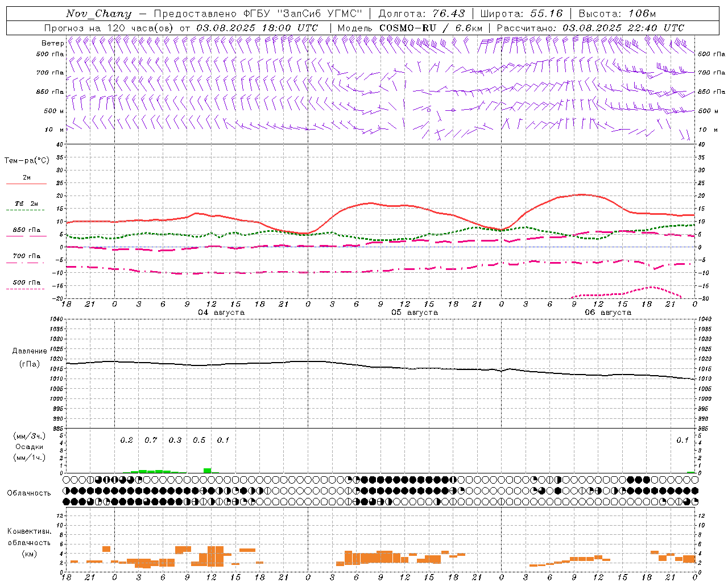Viewport: 728px width, 582px height.
Task: Click the precipitation value 0.5
Action: point(199,440)
